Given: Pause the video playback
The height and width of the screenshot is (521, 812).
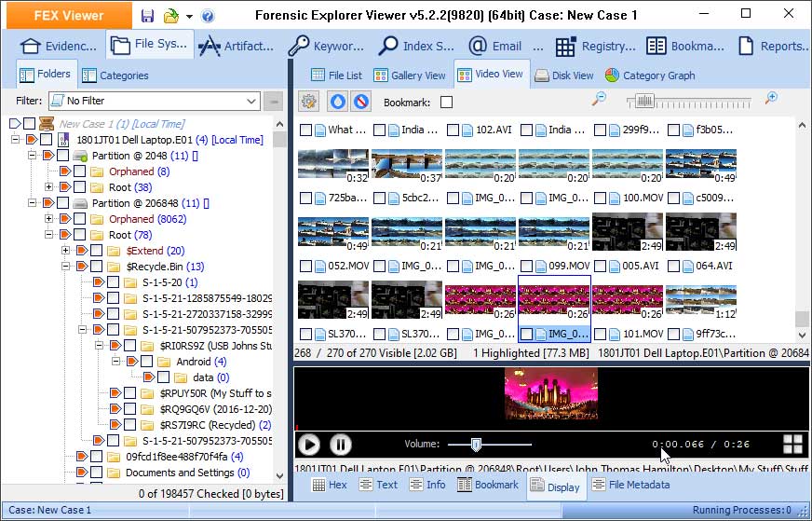Looking at the screenshot, I should [341, 445].
